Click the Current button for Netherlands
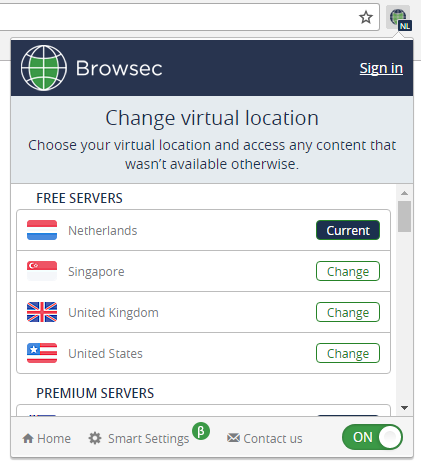The height and width of the screenshot is (463, 421). tap(348, 230)
